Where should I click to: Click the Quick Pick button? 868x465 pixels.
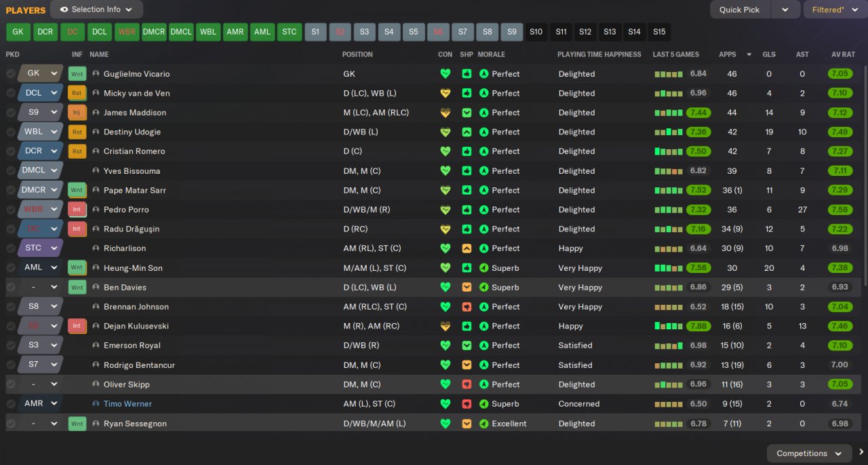tap(740, 10)
